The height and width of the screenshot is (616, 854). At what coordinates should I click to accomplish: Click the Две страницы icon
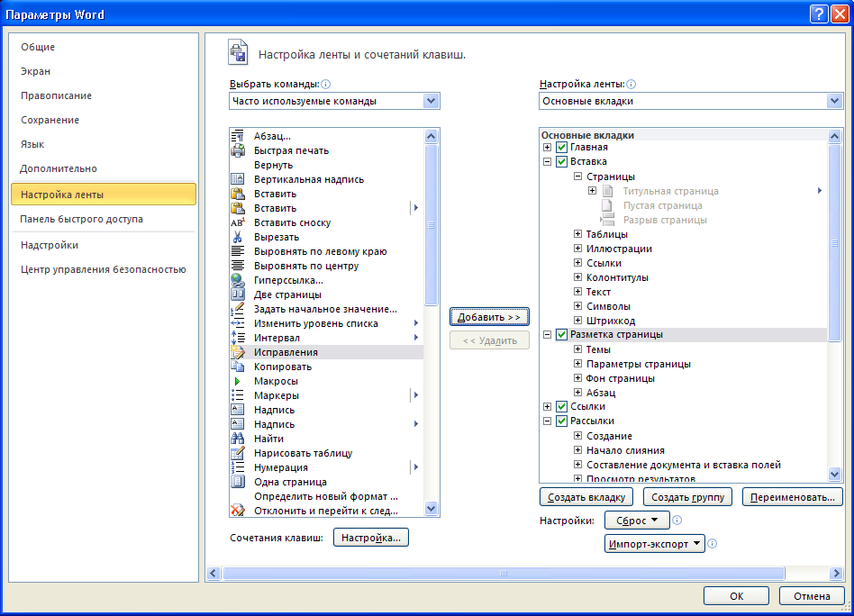tap(238, 294)
